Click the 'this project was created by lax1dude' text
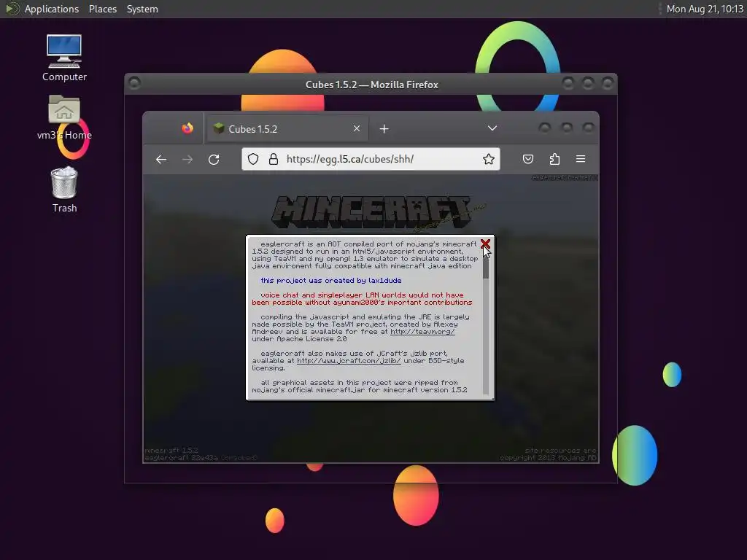747x560 pixels. 330,281
